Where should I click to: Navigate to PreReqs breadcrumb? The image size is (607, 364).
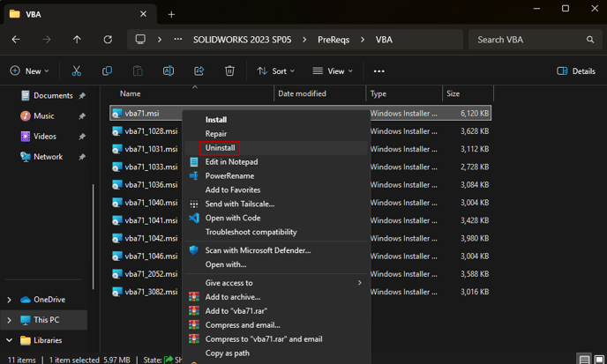333,40
